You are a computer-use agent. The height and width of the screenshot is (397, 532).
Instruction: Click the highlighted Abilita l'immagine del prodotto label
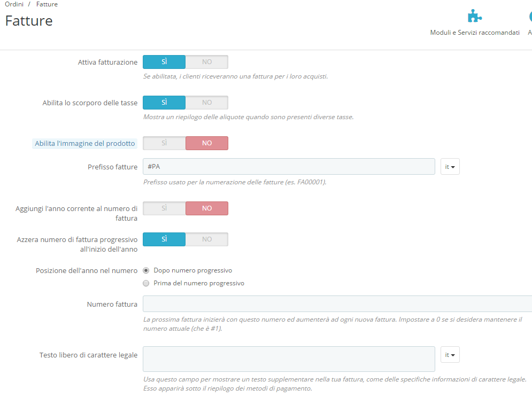click(84, 143)
